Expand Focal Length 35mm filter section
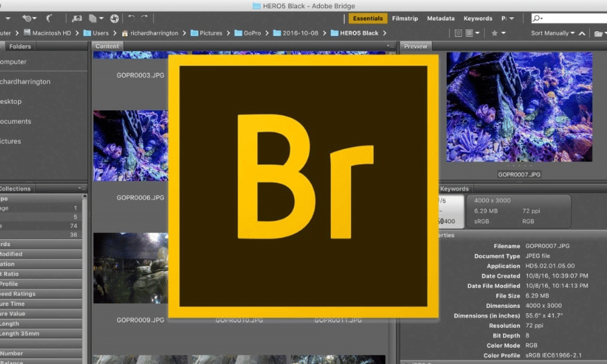Image resolution: width=607 pixels, height=364 pixels. pyautogui.click(x=41, y=333)
